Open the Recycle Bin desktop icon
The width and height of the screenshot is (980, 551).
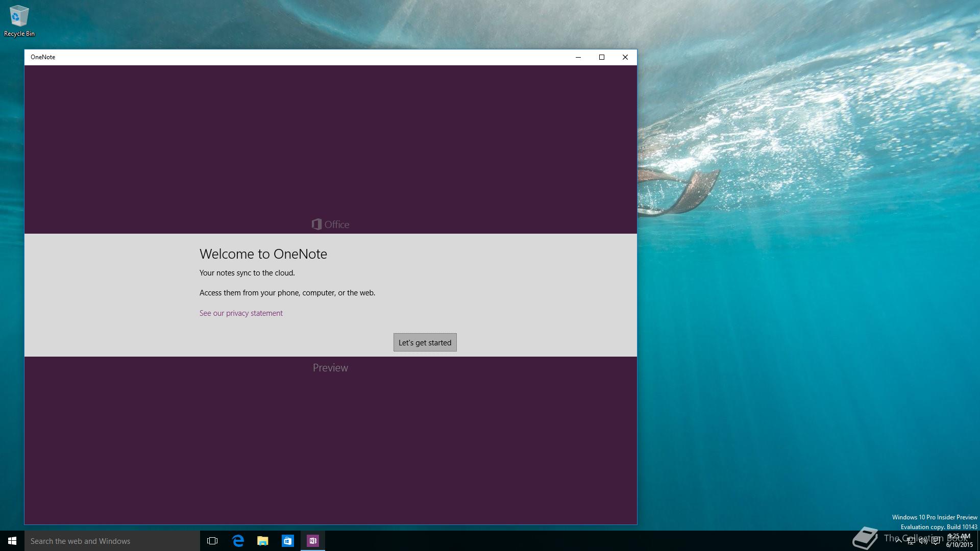coord(19,21)
